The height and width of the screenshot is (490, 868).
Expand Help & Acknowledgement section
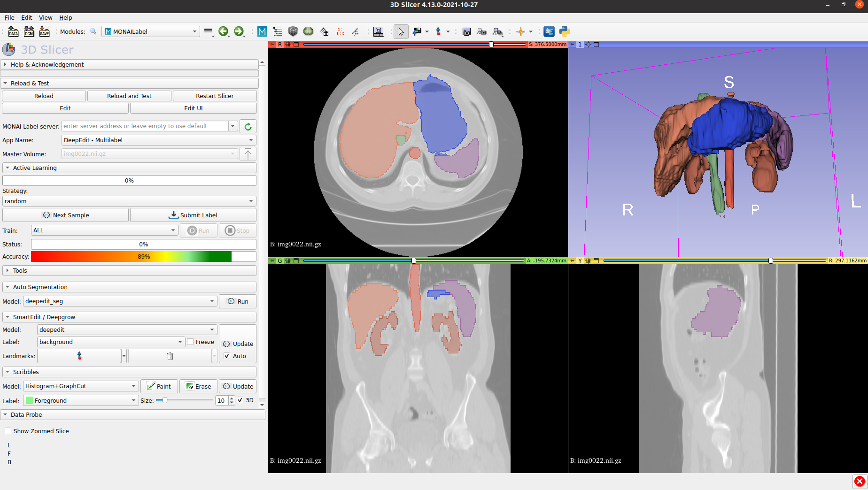pos(129,65)
